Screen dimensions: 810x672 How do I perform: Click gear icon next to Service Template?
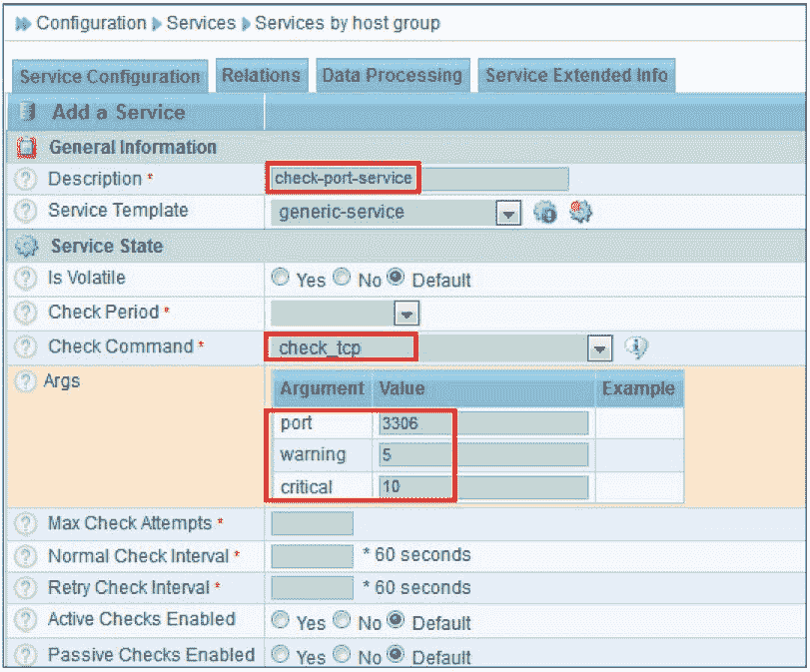click(x=580, y=212)
